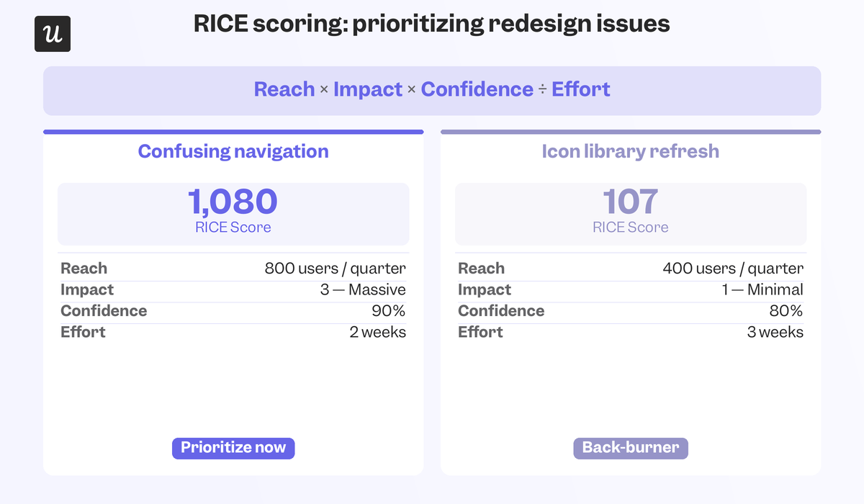The width and height of the screenshot is (864, 504).
Task: Click Impact label in Confusing navigation card
Action: [x=87, y=290]
